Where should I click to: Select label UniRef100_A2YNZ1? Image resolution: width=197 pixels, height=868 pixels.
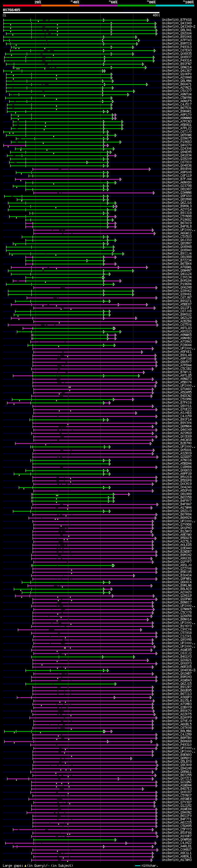coord(177,88)
